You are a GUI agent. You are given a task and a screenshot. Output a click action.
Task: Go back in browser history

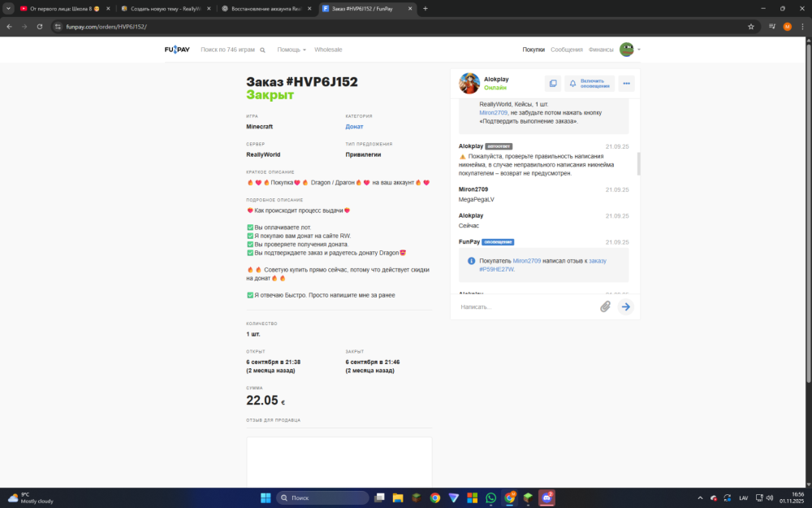pos(9,27)
